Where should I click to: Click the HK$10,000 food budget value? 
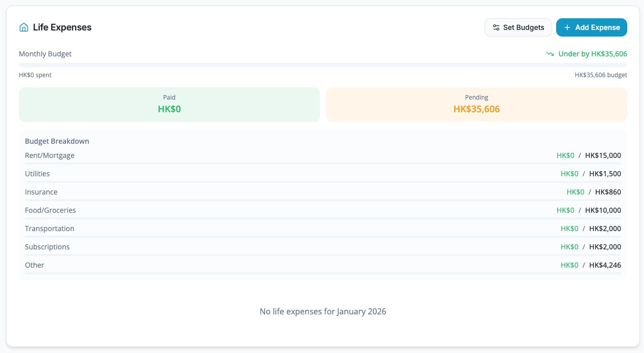[x=603, y=210]
